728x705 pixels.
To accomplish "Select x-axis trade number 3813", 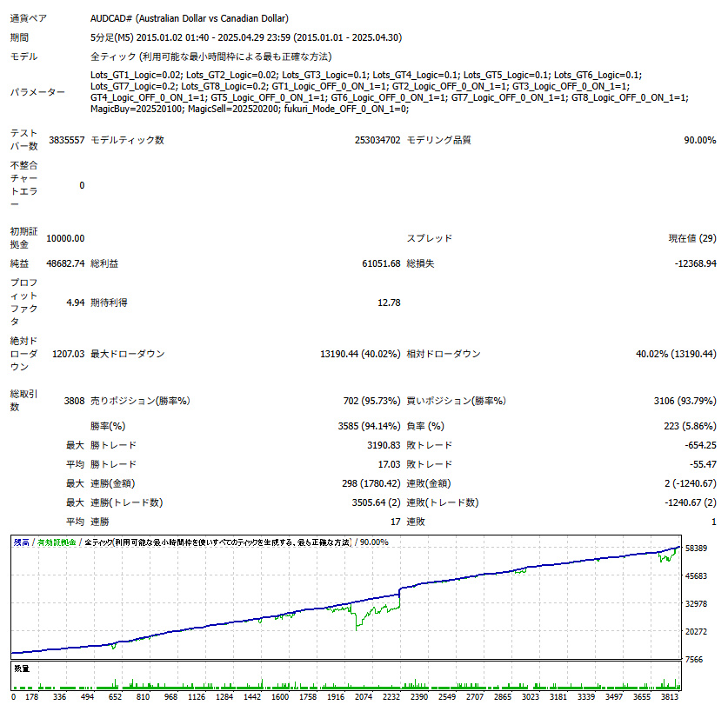I will 670,697.
